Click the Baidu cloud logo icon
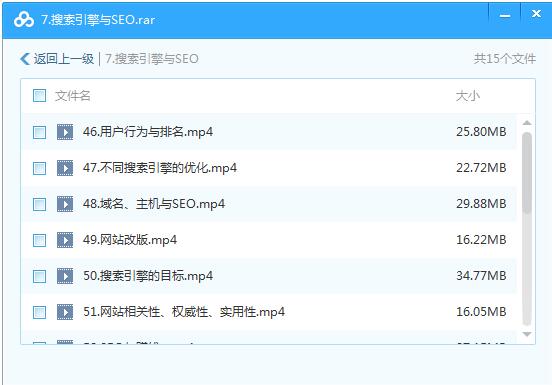This screenshot has width=552, height=385. click(x=24, y=19)
